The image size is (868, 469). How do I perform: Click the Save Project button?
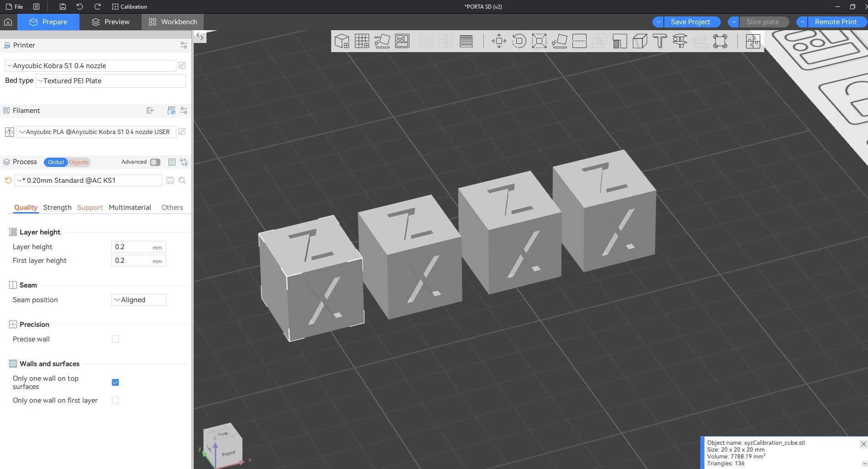[690, 22]
